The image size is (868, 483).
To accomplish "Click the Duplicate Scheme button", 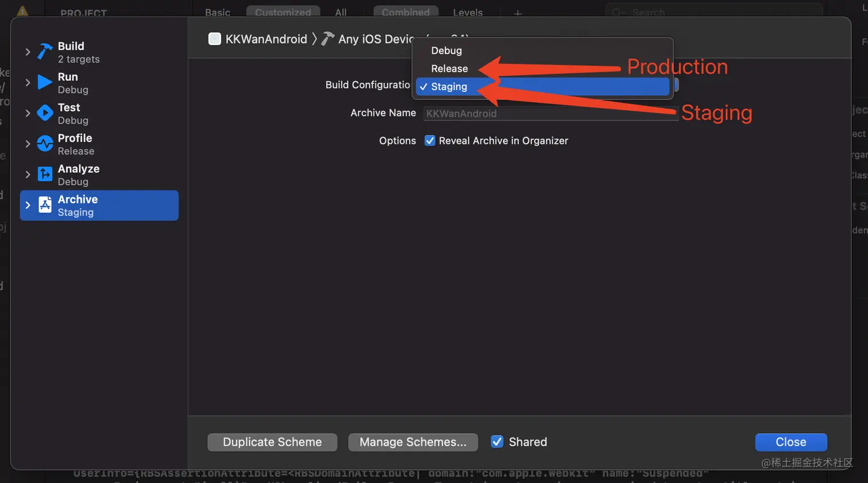I will click(x=272, y=442).
